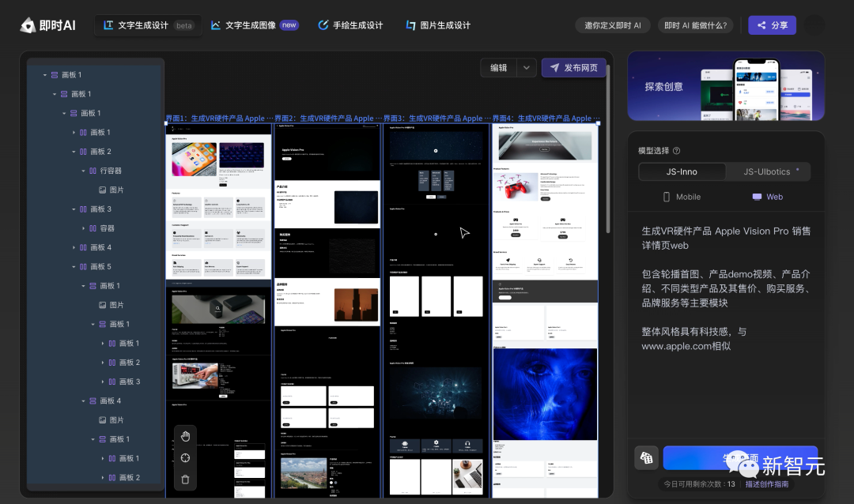Click the trash icon in the canvas toolbar

point(185,480)
